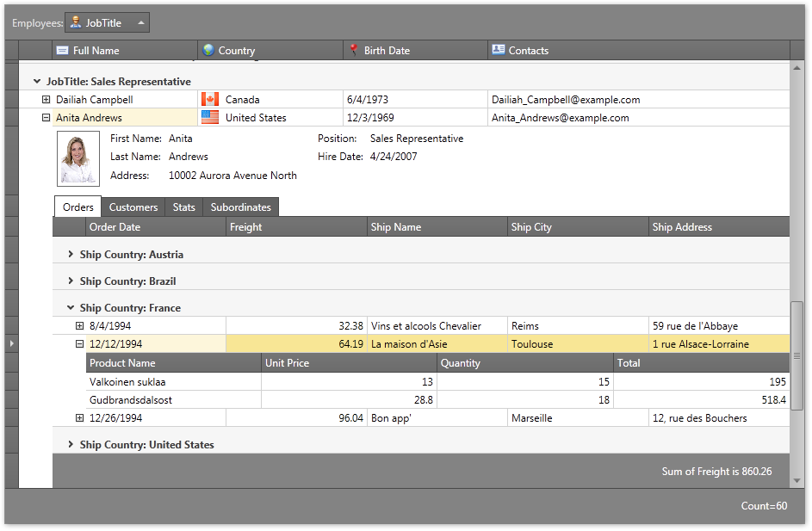
Task: Collapse the Anita Andrews detail row
Action: point(46,118)
